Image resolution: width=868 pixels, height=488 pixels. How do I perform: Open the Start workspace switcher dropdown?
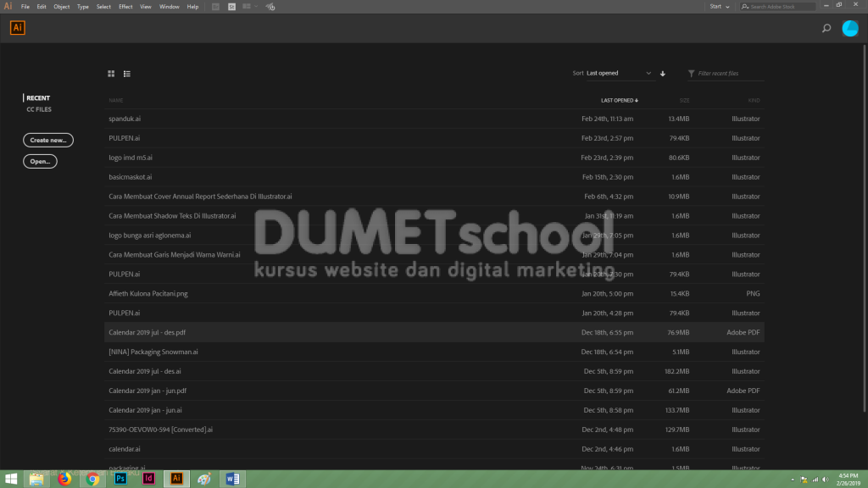720,7
